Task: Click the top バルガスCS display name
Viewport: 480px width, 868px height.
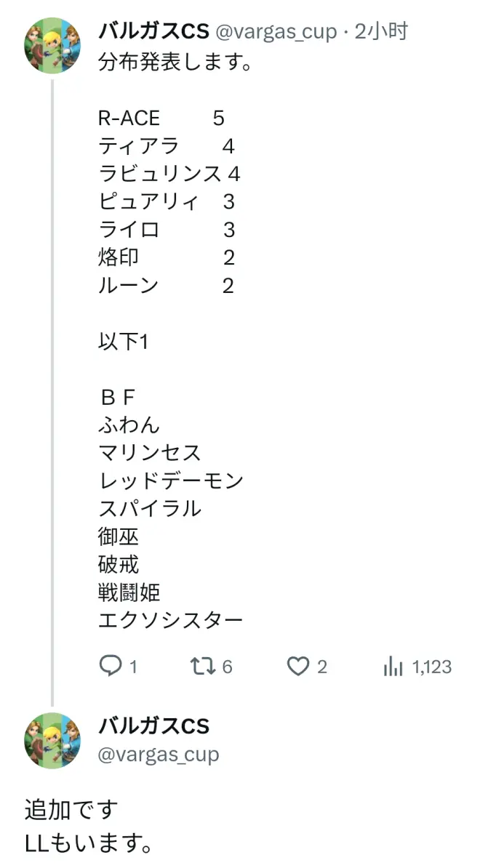Action: (x=153, y=31)
